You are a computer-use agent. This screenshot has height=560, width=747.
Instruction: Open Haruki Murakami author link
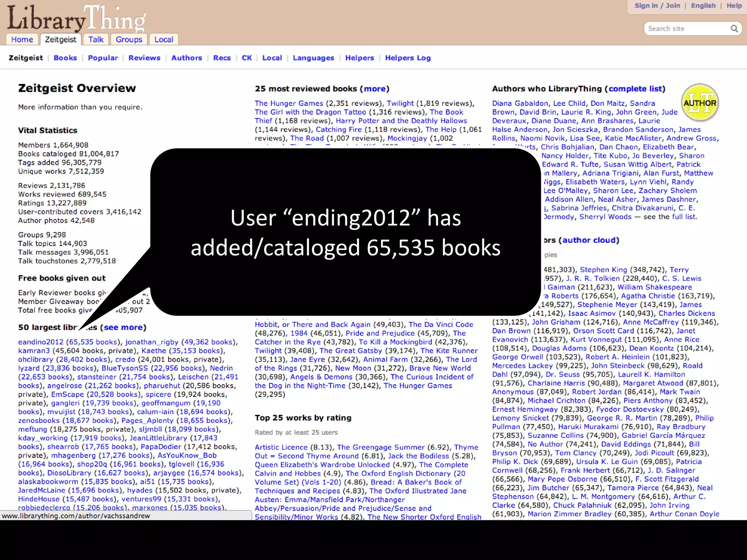click(x=588, y=427)
